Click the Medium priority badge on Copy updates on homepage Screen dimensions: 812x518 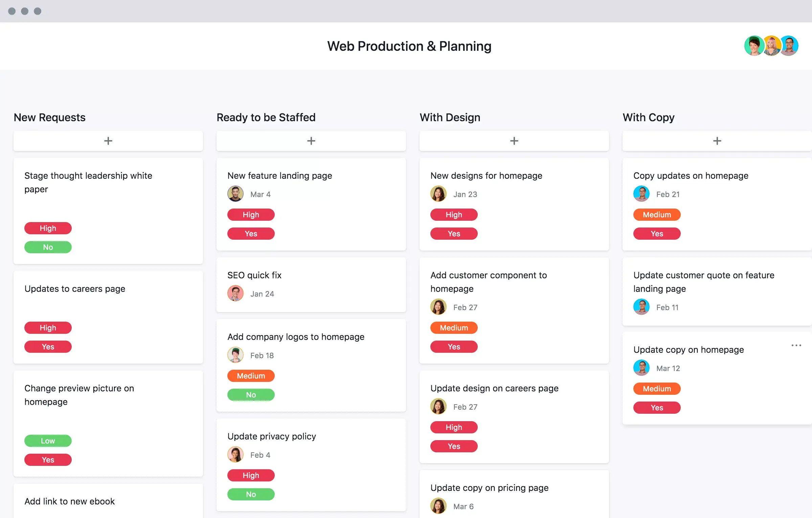657,214
